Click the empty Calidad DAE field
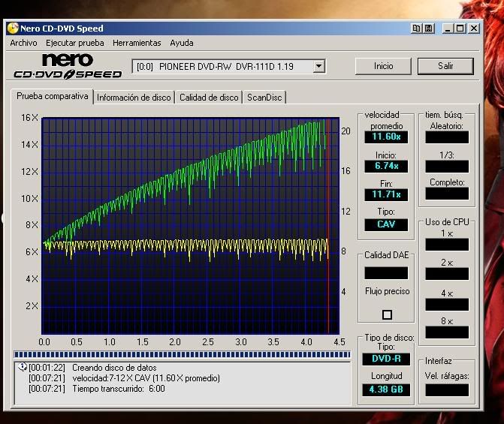 point(386,273)
